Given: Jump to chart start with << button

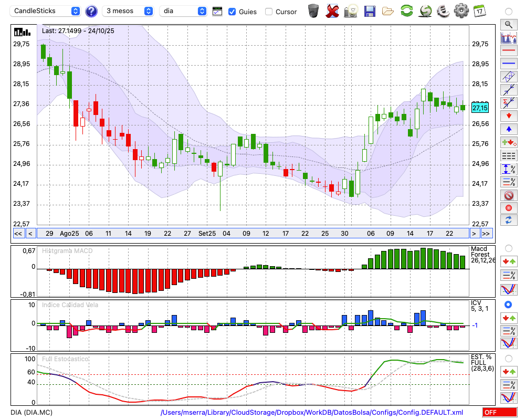Looking at the screenshot, I should (x=18, y=234).
